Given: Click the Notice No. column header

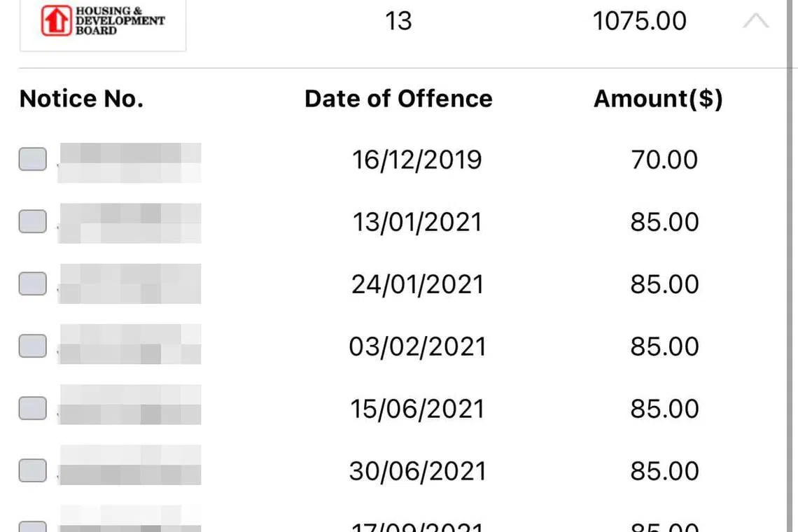Looking at the screenshot, I should 81,99.
